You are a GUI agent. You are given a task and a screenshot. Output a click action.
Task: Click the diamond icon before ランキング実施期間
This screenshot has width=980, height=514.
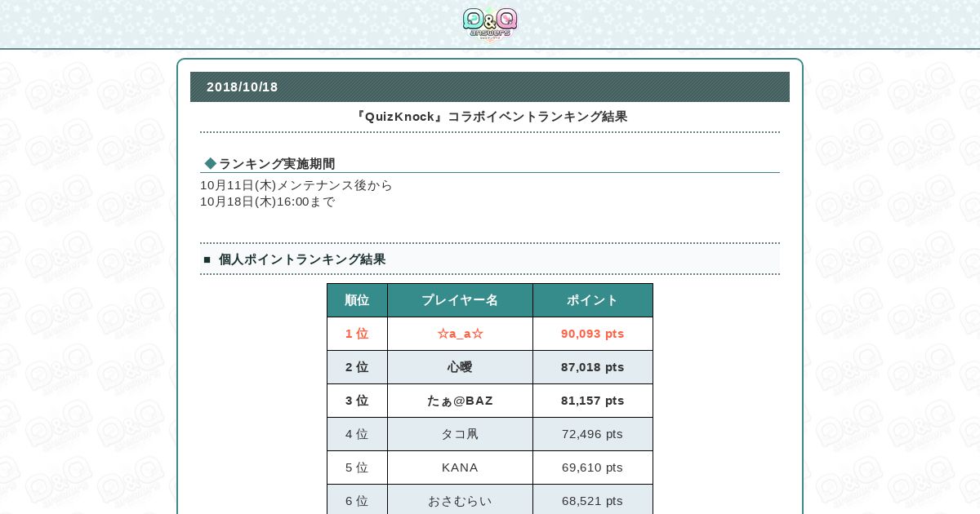pyautogui.click(x=211, y=164)
